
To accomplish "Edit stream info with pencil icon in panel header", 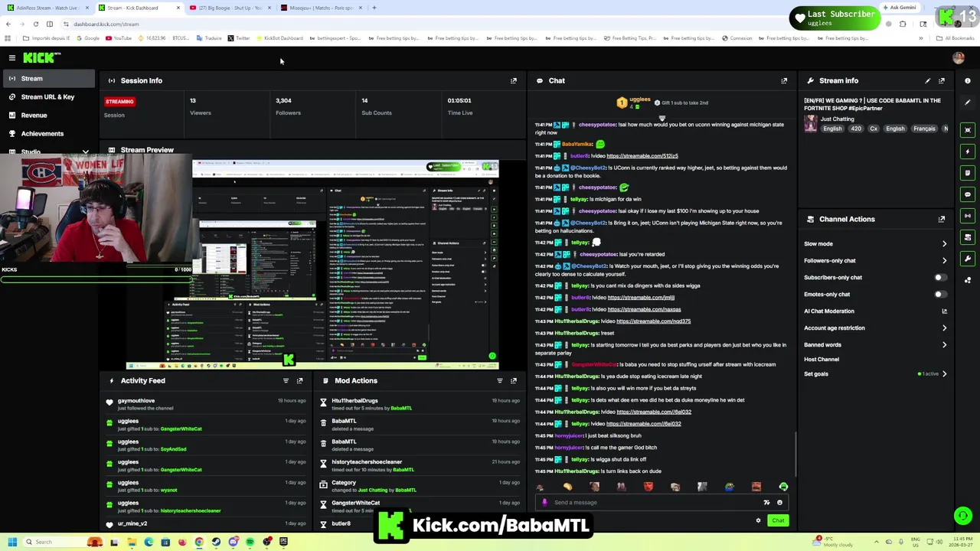I will coord(927,80).
